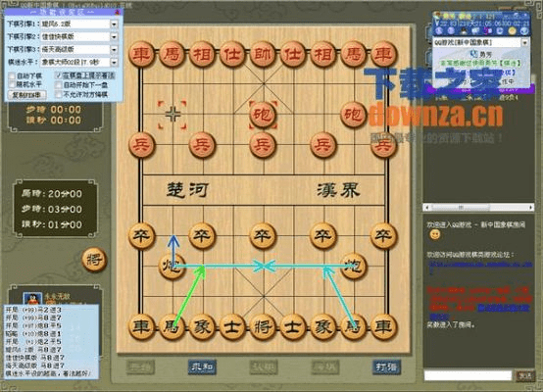The width and height of the screenshot is (543, 392).
Task: Select the leftmost red 車 chariot piece
Action: (x=142, y=54)
